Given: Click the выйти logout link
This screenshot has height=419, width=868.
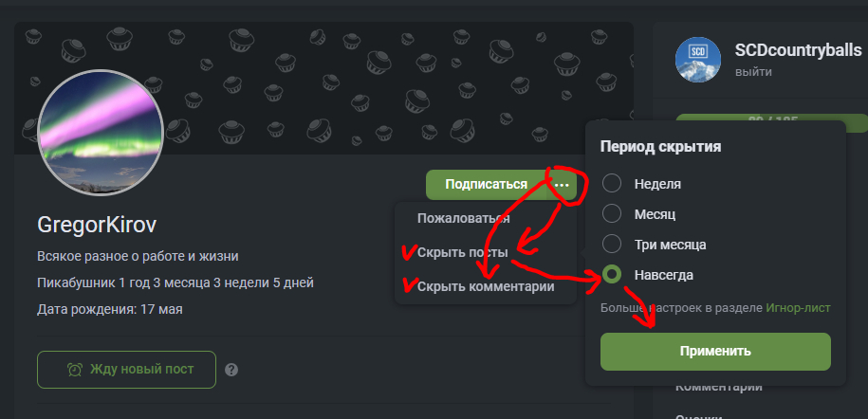Looking at the screenshot, I should click(x=752, y=71).
